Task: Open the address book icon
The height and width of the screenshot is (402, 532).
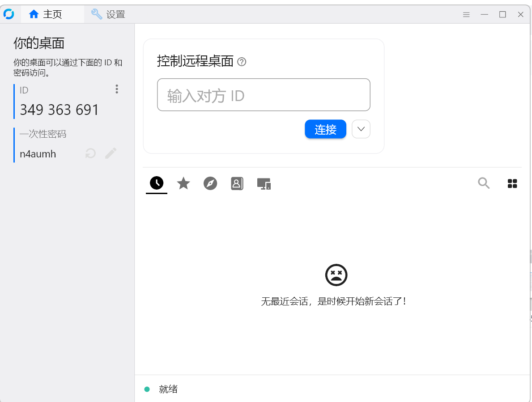Action: [x=237, y=183]
